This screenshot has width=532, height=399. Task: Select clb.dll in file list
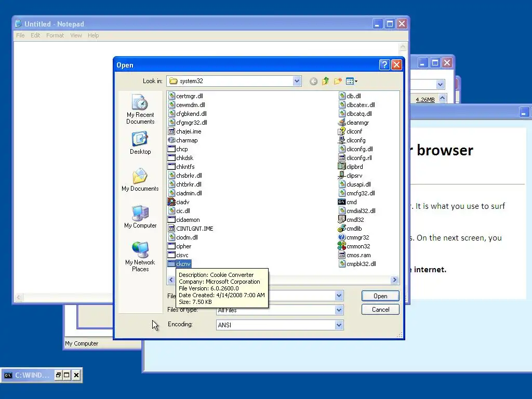(350, 96)
